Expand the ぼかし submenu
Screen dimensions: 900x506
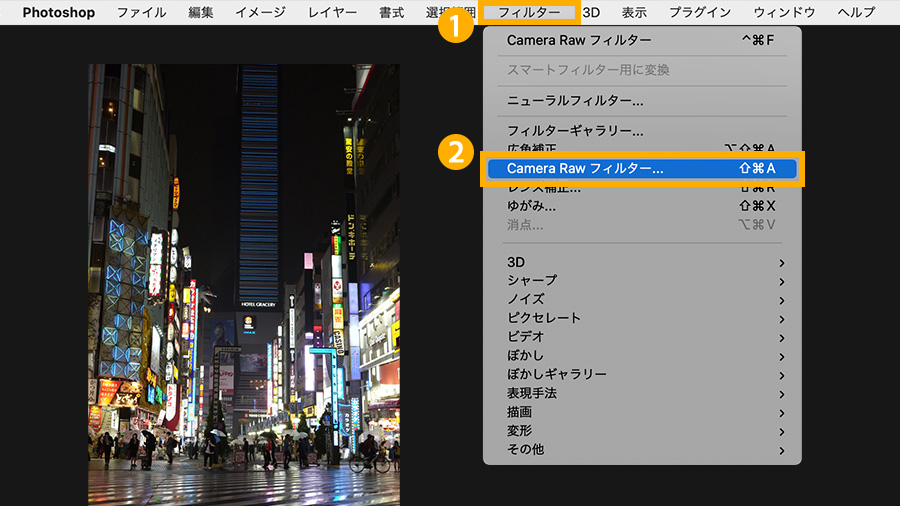click(642, 356)
